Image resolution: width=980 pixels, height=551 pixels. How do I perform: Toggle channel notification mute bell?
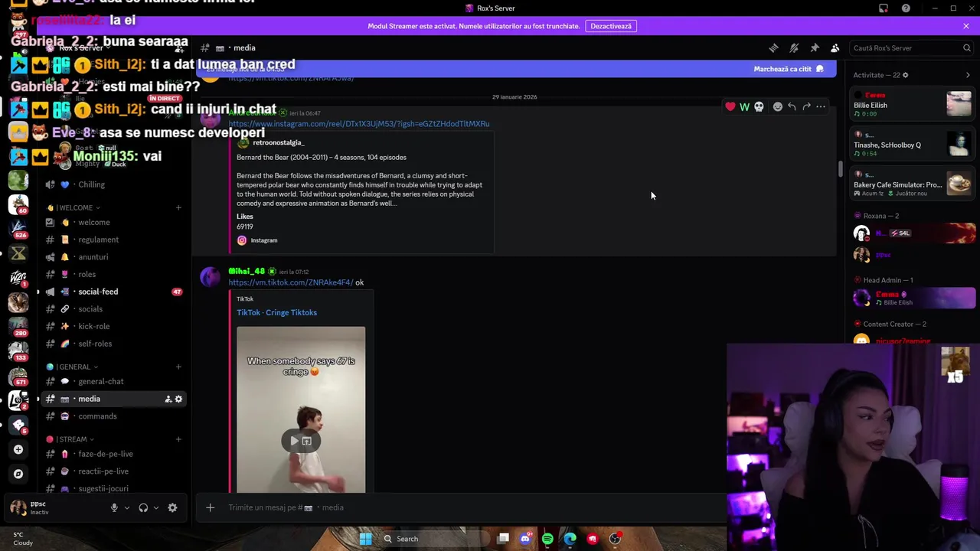point(794,47)
